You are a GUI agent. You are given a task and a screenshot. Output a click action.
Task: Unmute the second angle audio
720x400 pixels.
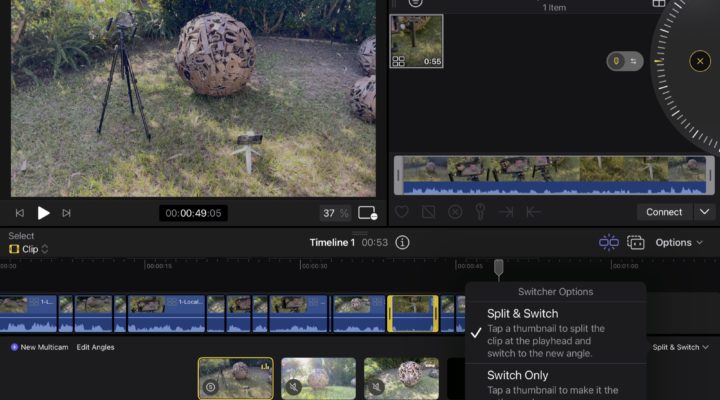point(294,387)
